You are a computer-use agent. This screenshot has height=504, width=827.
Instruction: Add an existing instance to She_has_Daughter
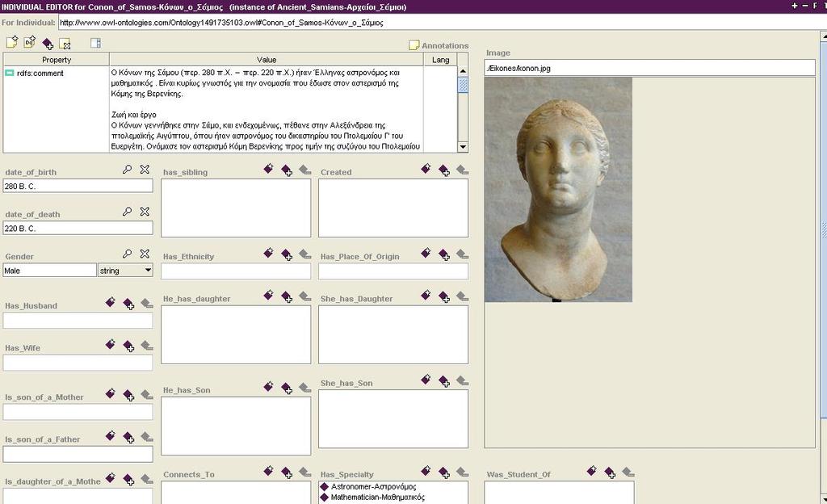pos(444,296)
